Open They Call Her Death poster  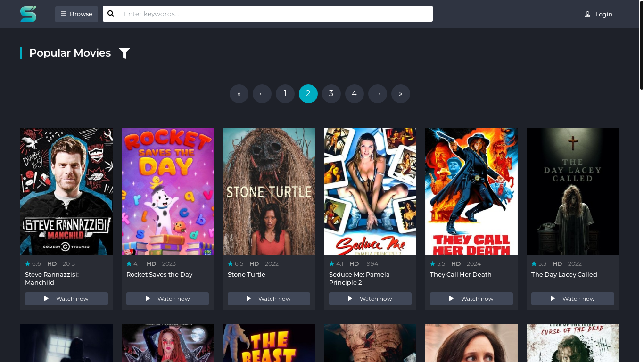tap(471, 192)
